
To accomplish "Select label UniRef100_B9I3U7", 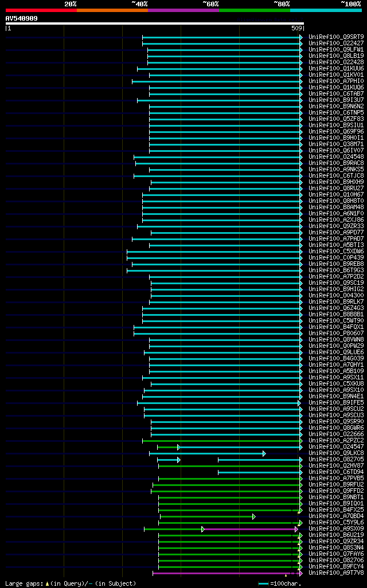I will pos(336,100).
